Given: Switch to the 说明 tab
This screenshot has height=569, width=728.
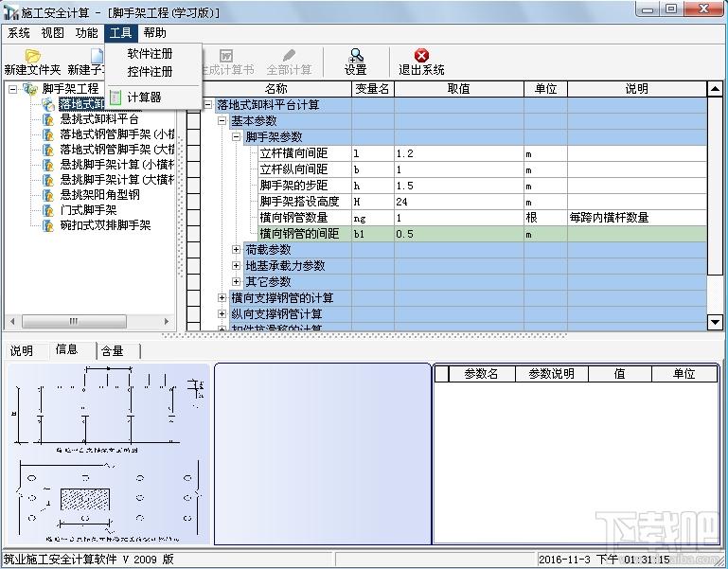Looking at the screenshot, I should 22,350.
